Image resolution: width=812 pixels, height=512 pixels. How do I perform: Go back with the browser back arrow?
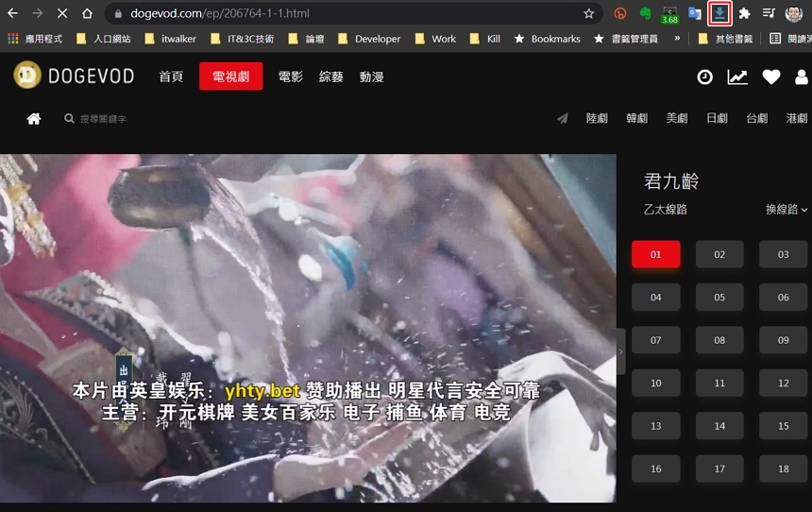(x=12, y=13)
